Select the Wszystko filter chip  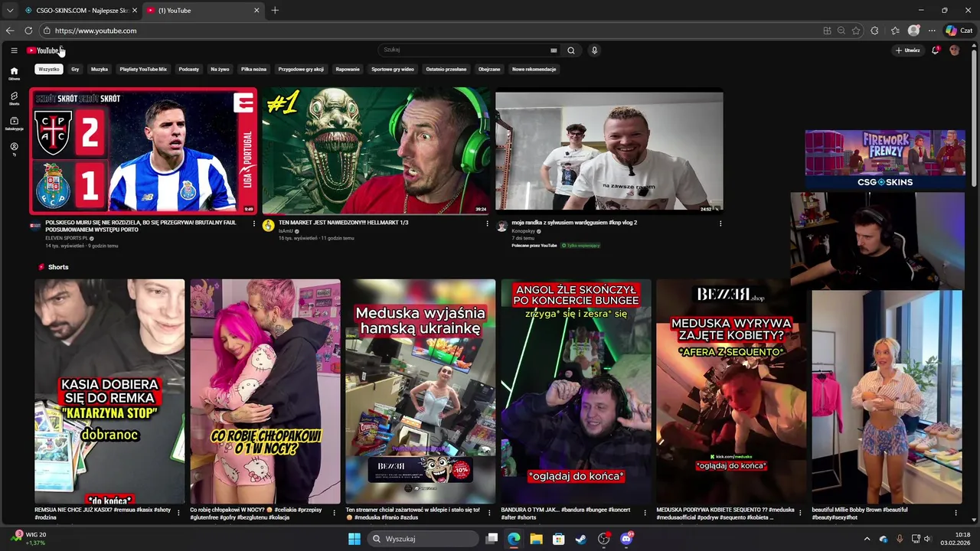click(x=48, y=69)
